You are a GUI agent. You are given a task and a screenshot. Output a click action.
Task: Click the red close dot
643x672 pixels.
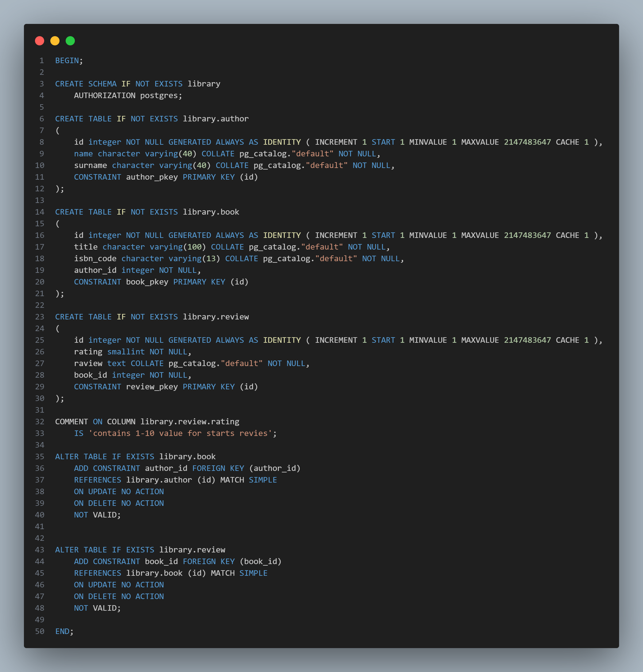pos(39,41)
